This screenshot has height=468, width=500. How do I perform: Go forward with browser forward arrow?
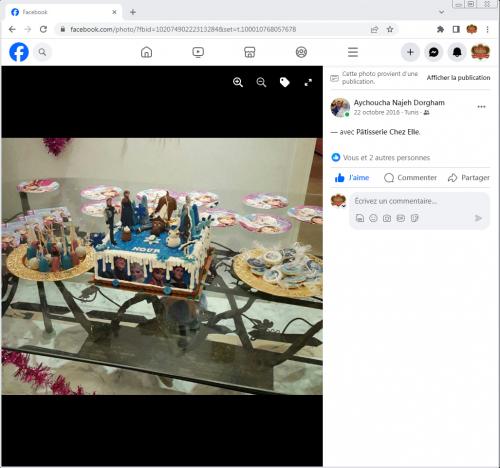pos(28,29)
